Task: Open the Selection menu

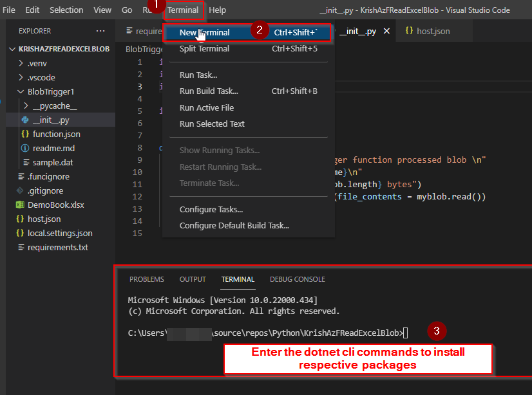Action: 66,10
